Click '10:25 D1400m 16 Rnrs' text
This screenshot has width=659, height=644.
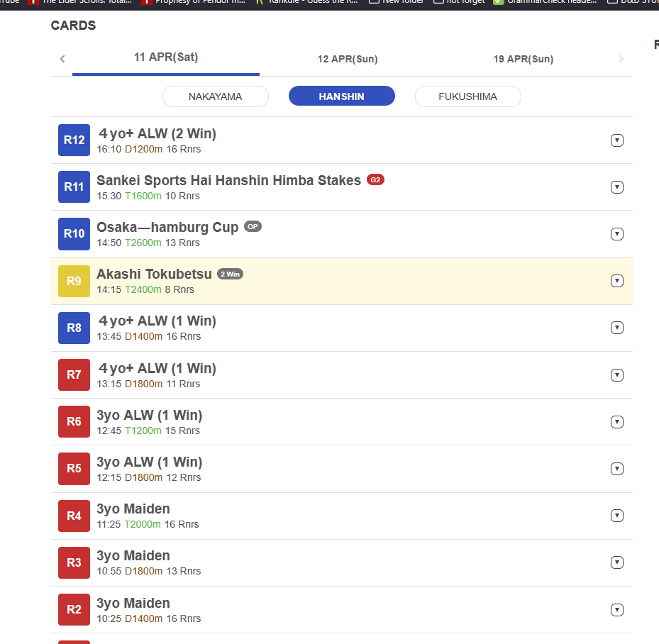149,618
